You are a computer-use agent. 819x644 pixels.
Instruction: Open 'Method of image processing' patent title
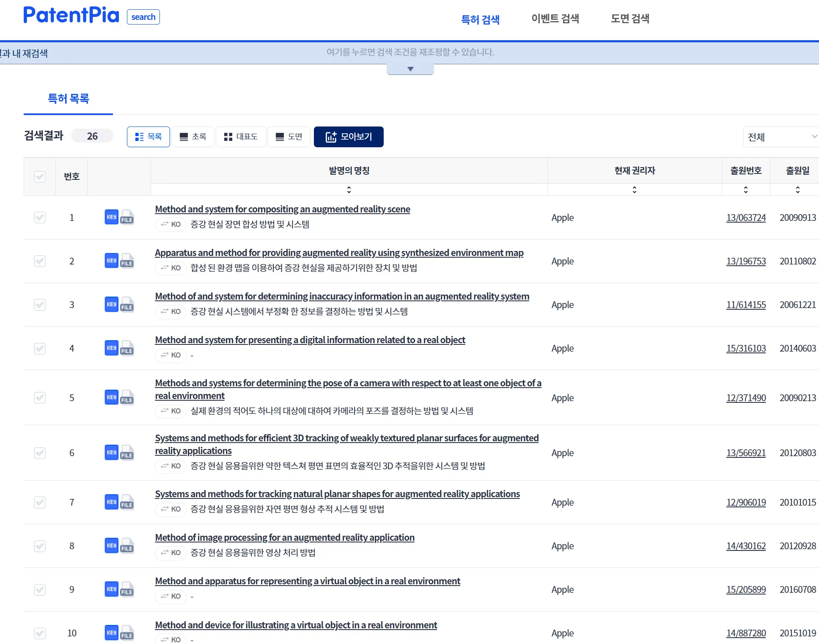(284, 537)
